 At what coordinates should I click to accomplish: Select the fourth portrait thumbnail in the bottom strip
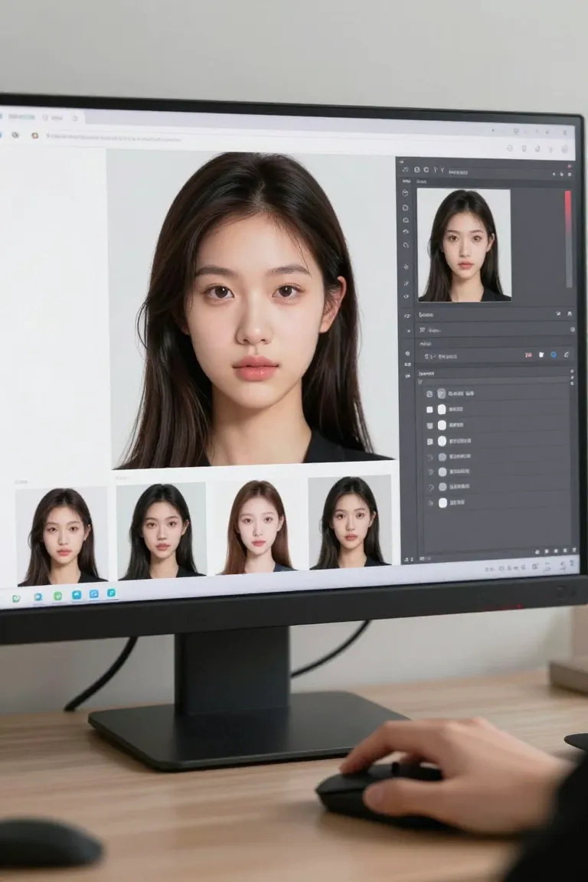pyautogui.click(x=350, y=521)
